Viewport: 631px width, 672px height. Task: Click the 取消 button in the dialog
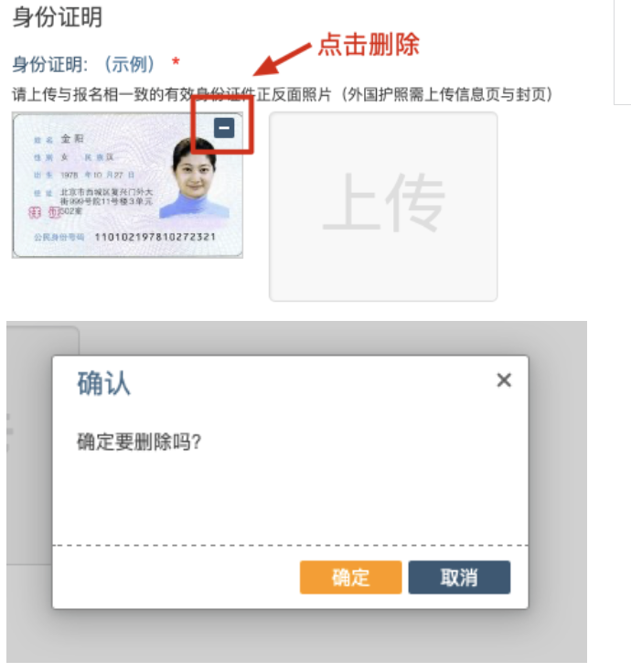click(x=459, y=577)
